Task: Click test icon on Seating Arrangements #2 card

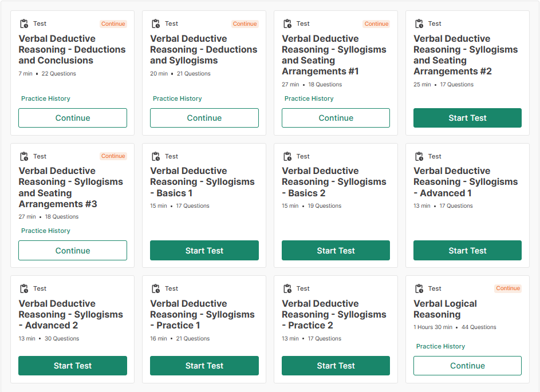Action: (419, 24)
